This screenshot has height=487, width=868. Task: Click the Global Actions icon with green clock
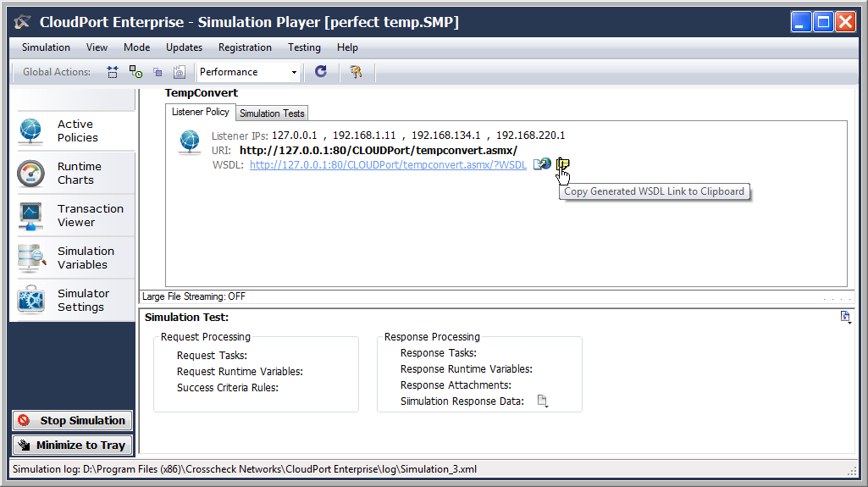(x=135, y=72)
